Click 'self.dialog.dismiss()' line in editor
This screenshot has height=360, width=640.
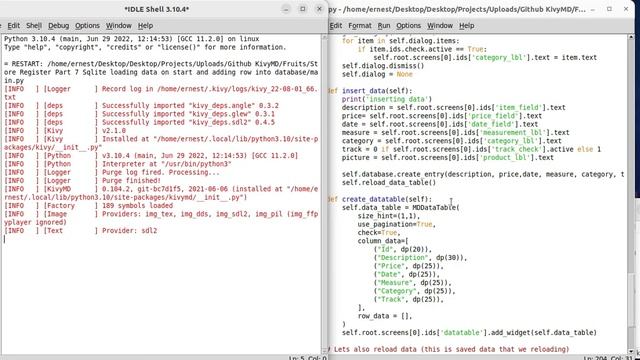(x=383, y=66)
